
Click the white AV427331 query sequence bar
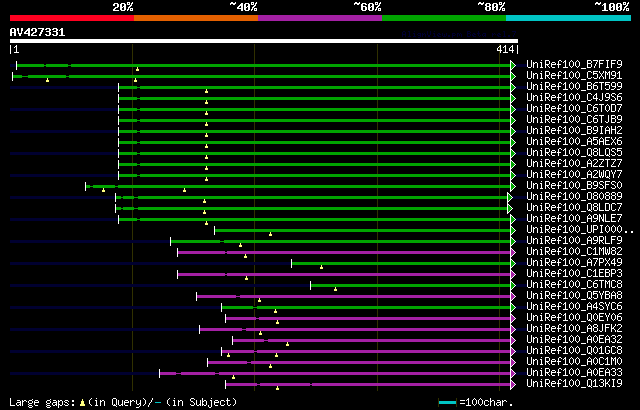coord(264,41)
